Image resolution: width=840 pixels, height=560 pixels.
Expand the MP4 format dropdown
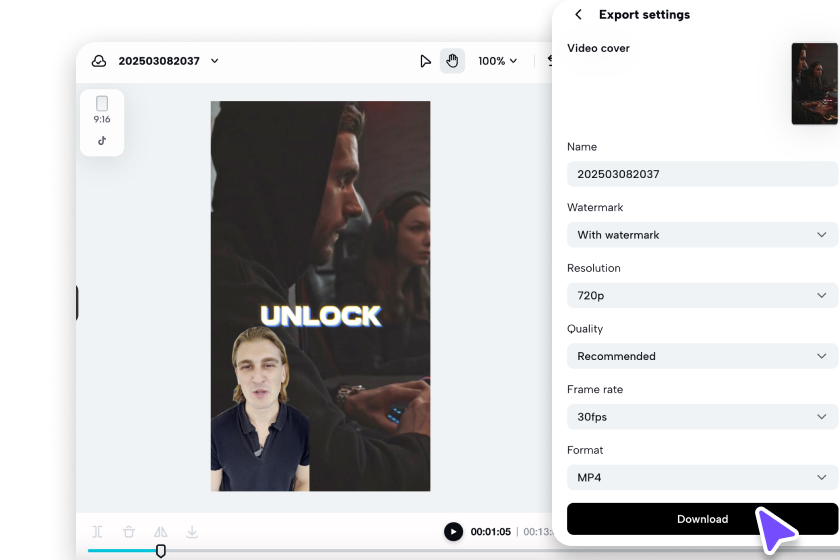coord(702,477)
